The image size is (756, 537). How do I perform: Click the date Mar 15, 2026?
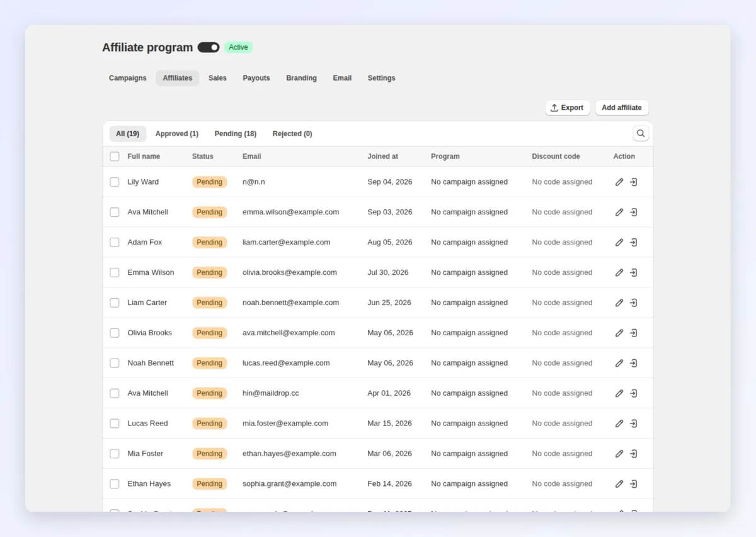[x=389, y=424]
